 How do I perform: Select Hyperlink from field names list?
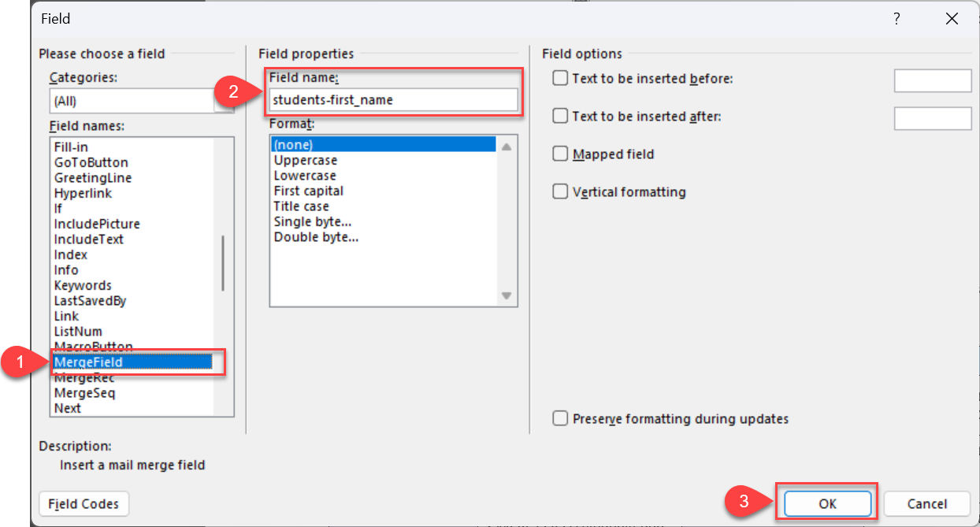83,193
